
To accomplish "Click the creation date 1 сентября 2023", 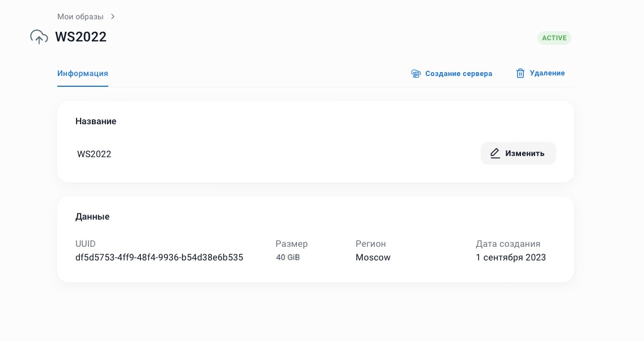I will pos(511,257).
